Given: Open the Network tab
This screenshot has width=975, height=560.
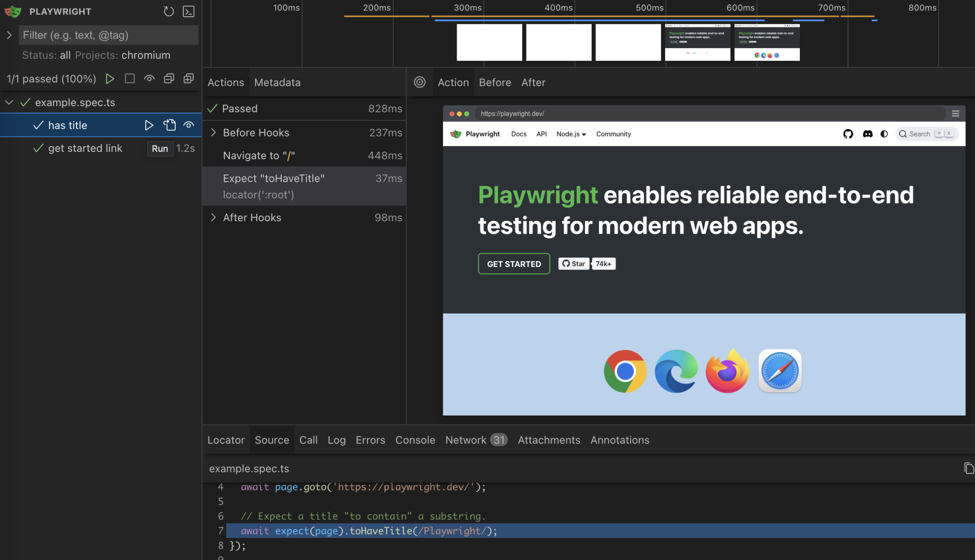Looking at the screenshot, I should pos(466,440).
